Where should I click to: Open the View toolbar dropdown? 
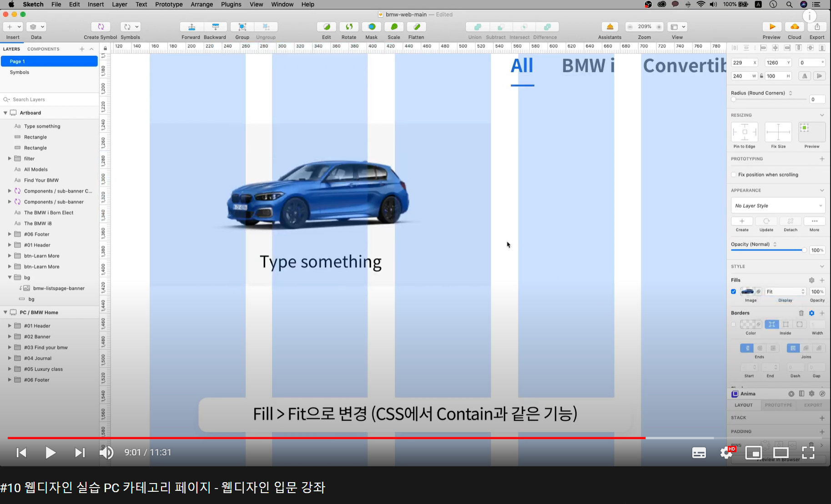677,27
